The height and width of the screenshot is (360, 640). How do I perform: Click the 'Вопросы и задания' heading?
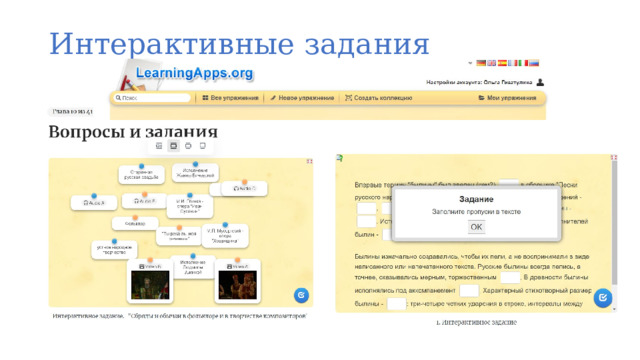pyautogui.click(x=133, y=132)
